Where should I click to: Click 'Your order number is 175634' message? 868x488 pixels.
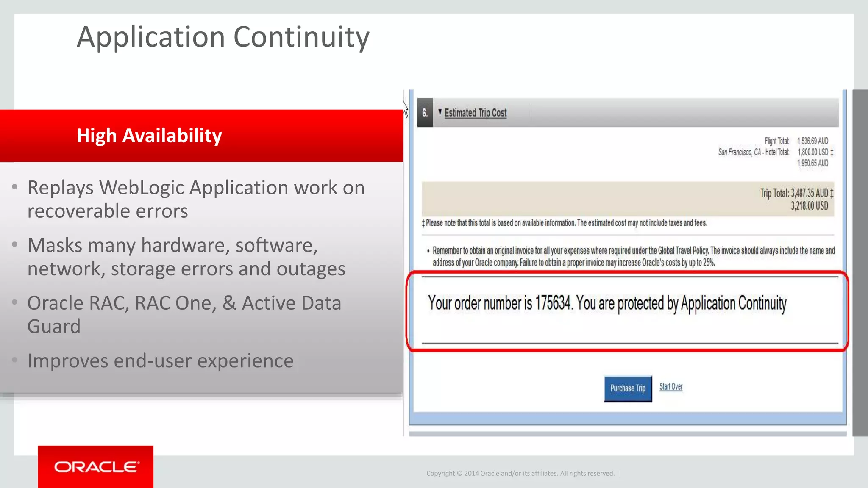(x=607, y=303)
